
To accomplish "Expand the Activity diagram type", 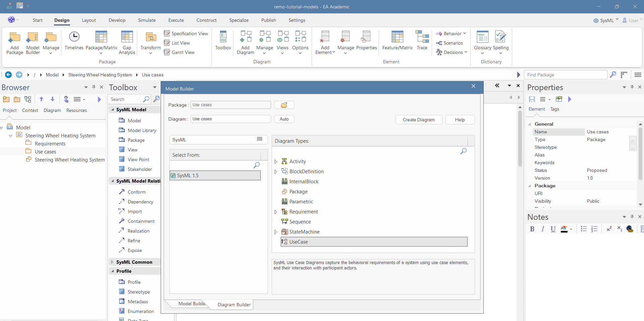I will click(276, 162).
